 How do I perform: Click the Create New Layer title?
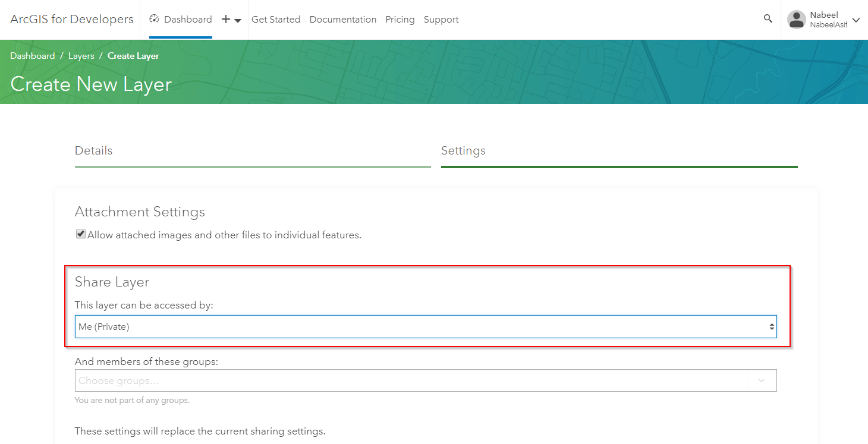91,84
